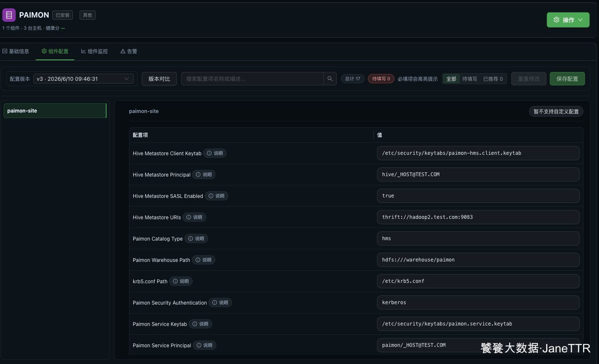Open info for Hive Metastore Client Keytab
The width and height of the screenshot is (599, 364).
pyautogui.click(x=215, y=154)
